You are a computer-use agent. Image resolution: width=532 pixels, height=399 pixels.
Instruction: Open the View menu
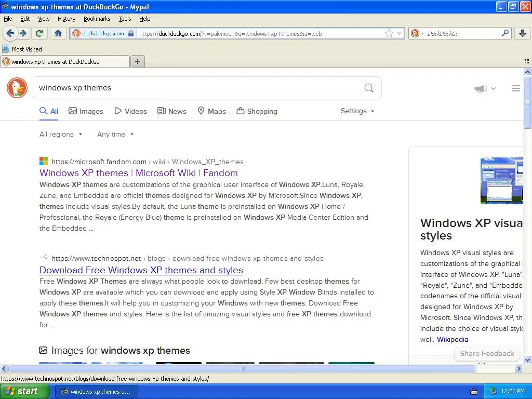(x=44, y=19)
